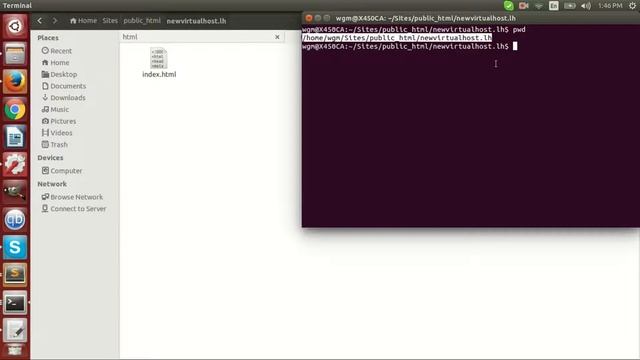Click the terminal prompt cursor line
The image size is (640, 360).
coord(409,46)
